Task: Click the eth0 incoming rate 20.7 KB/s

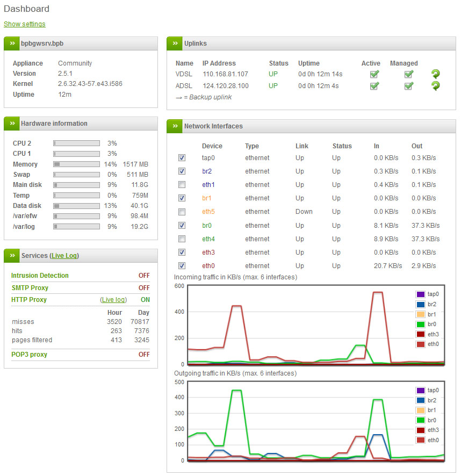Action: tap(388, 265)
